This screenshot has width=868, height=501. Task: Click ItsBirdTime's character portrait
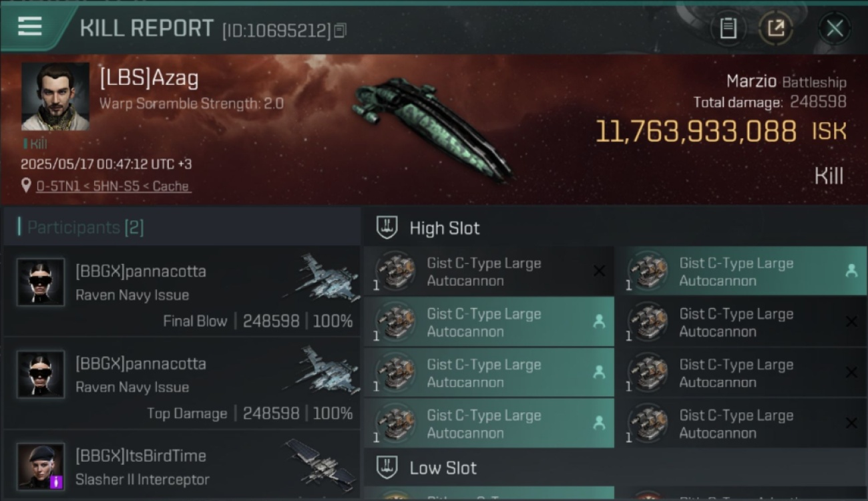tap(41, 467)
